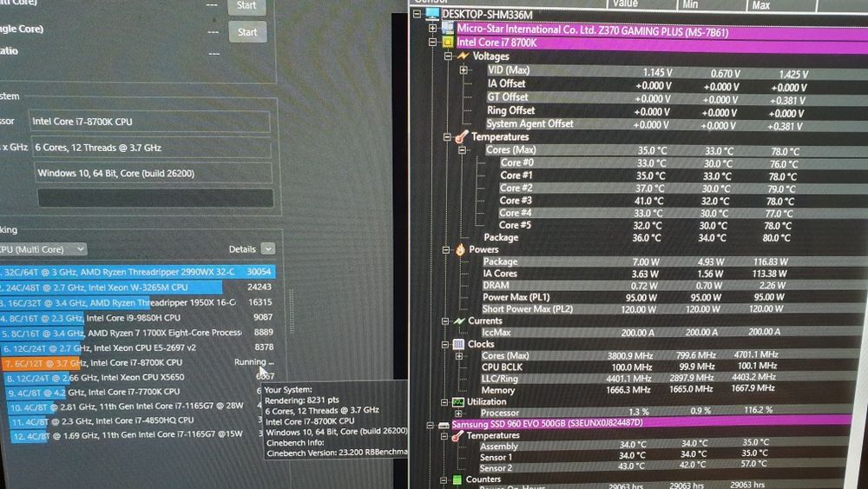Click the Min column header
The image size is (868, 489).
coord(711,4)
